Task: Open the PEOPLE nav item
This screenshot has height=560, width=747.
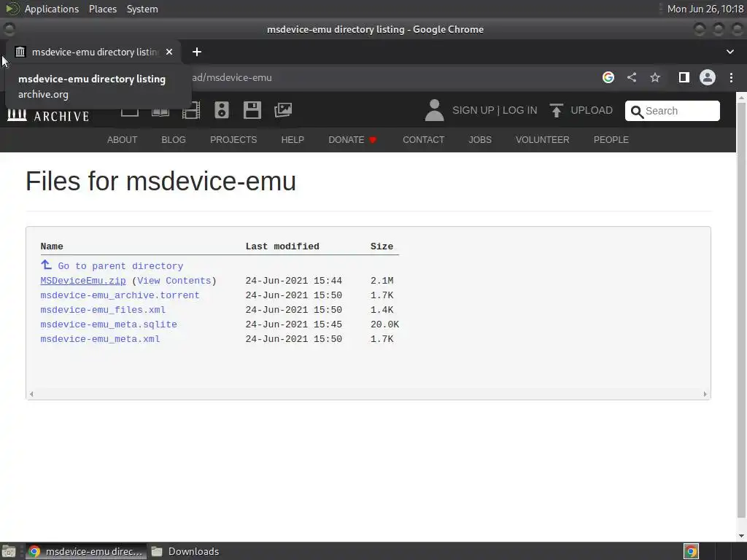Action: [x=611, y=139]
